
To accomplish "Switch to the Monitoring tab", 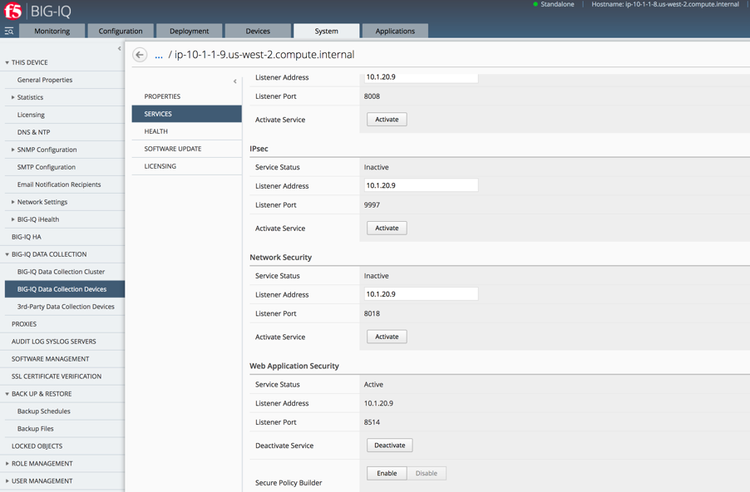I will pos(52,31).
